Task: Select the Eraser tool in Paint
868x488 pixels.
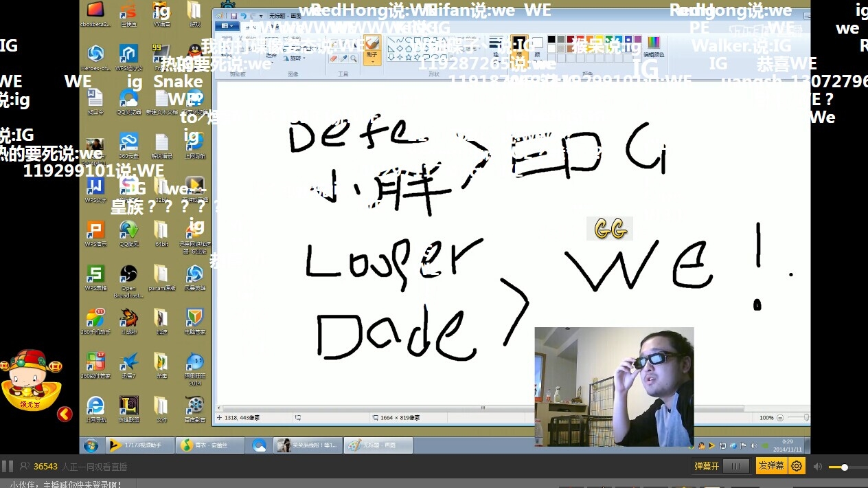Action: [x=334, y=59]
